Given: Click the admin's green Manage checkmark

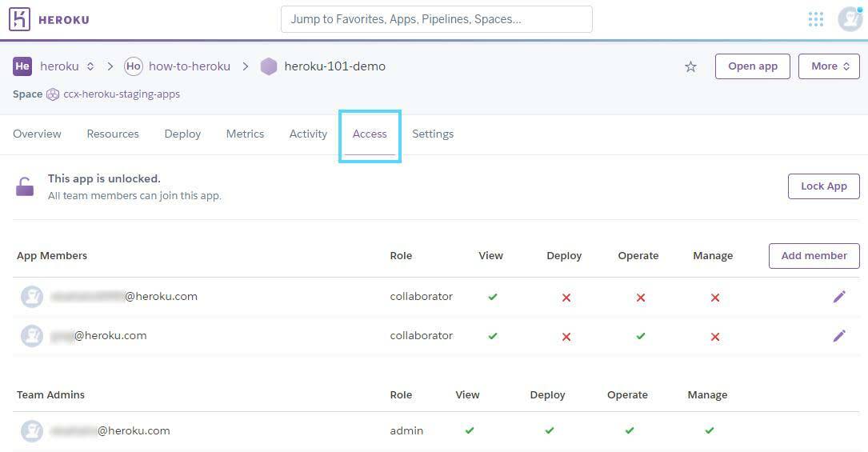Looking at the screenshot, I should pos(709,430).
